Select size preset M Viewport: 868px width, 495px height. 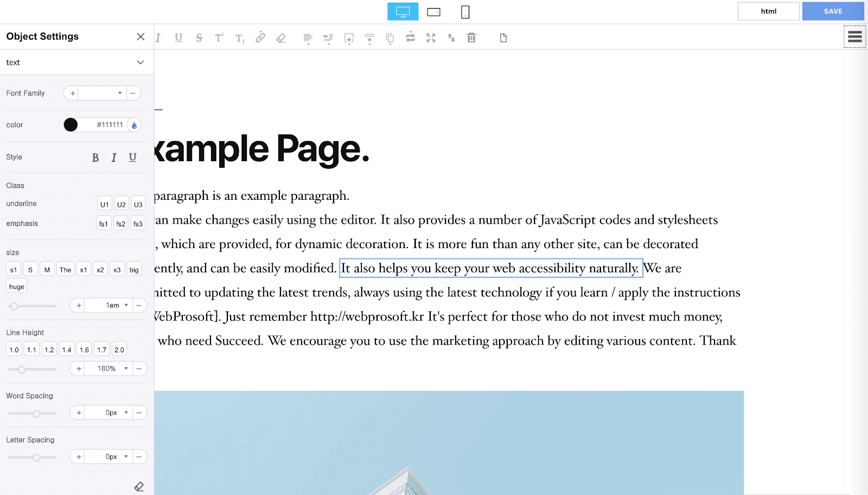pos(47,270)
